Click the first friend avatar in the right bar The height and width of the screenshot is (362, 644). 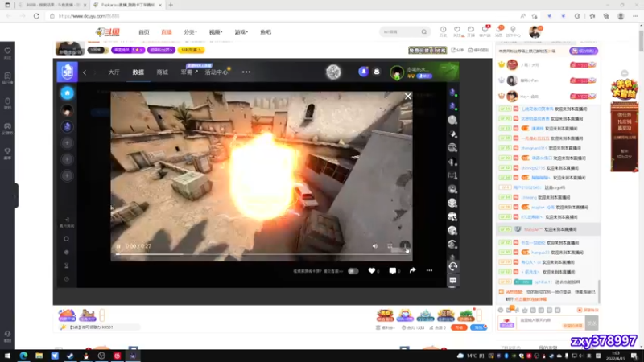[x=452, y=93]
